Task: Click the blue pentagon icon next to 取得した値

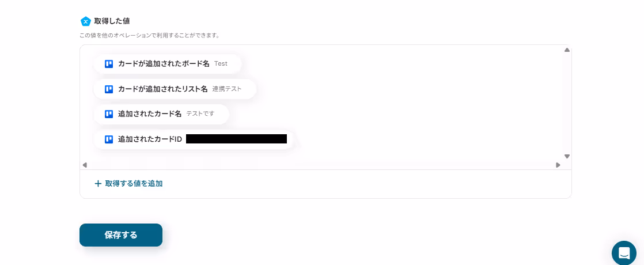Action: click(x=85, y=21)
